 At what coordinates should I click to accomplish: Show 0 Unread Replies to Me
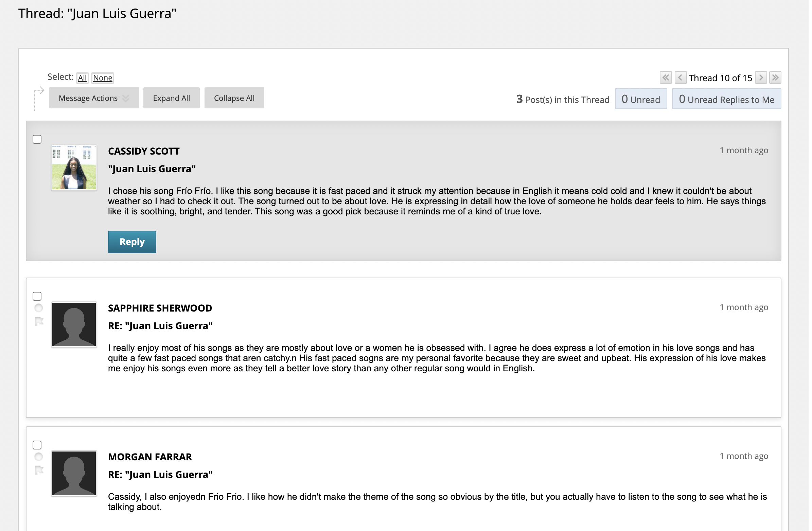[x=726, y=99]
